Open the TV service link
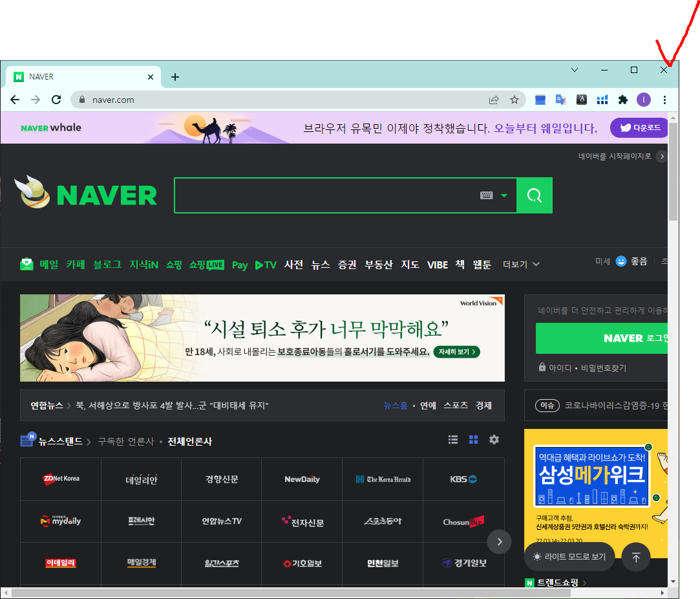The width and height of the screenshot is (700, 599). pyautogui.click(x=266, y=265)
